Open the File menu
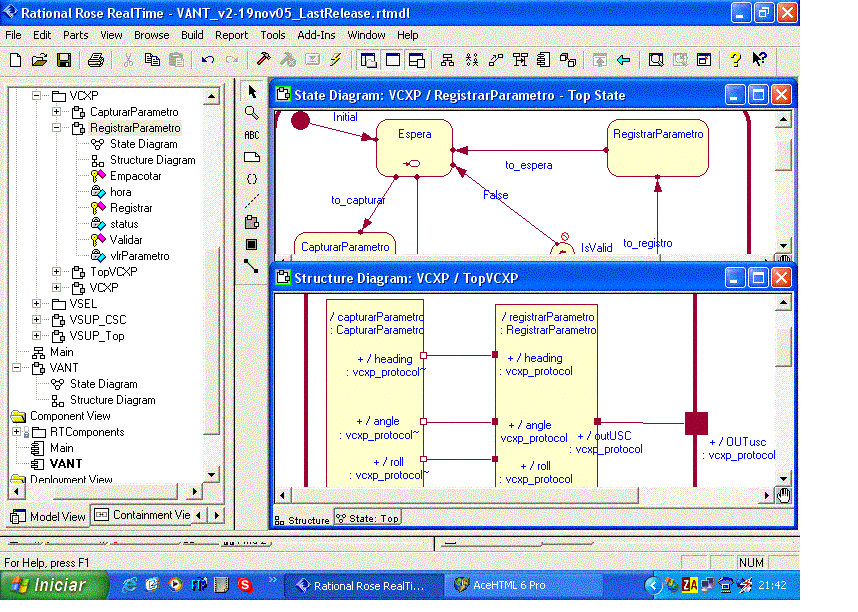858x612 pixels. pyautogui.click(x=13, y=35)
